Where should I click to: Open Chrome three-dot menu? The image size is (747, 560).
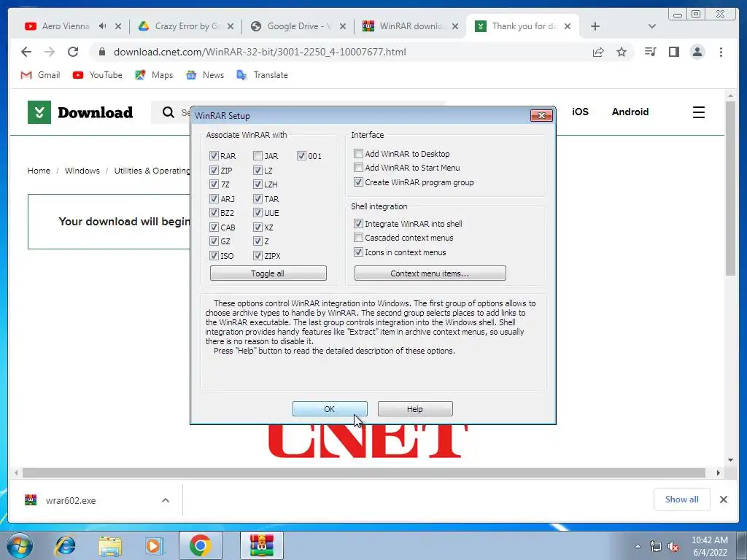721,52
